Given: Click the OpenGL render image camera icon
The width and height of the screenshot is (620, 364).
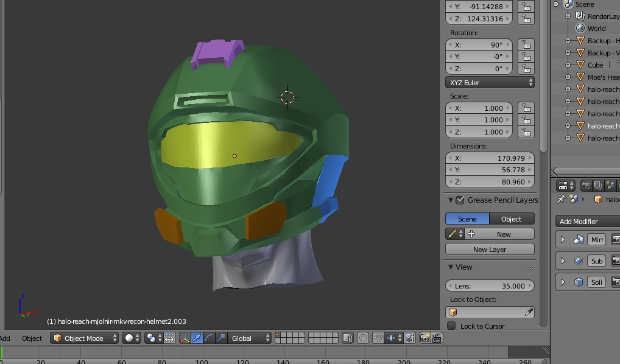Looking at the screenshot, I should tap(424, 338).
